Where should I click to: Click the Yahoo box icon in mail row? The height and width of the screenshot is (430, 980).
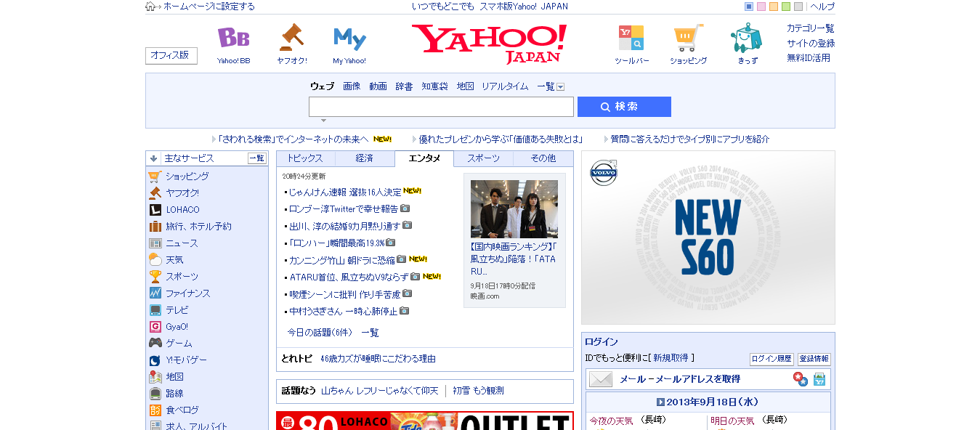pyautogui.click(x=819, y=379)
